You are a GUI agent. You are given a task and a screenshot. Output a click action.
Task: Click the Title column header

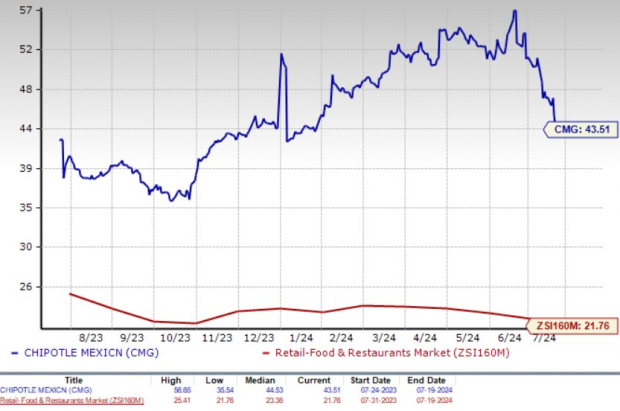[x=73, y=379]
